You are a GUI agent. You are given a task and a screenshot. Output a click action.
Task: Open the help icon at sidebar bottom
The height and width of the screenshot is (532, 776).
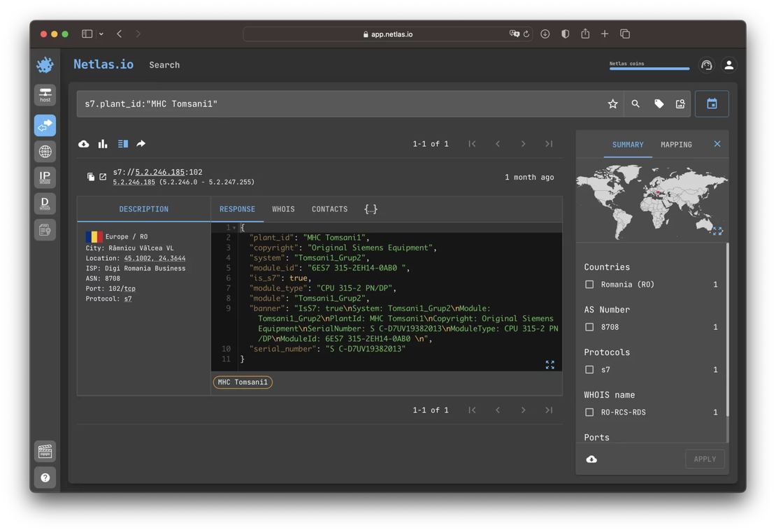(x=45, y=477)
